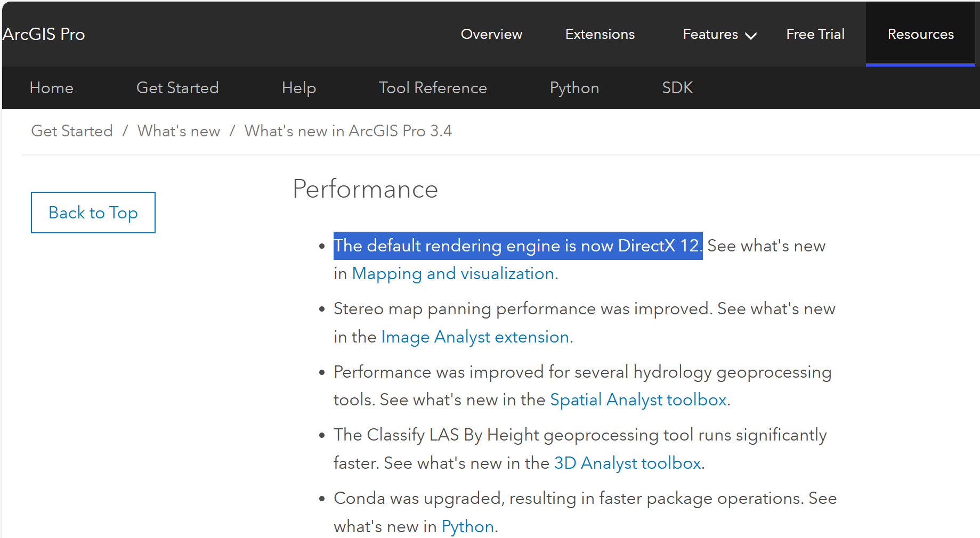Click the Get Started breadcrumb link

click(72, 131)
